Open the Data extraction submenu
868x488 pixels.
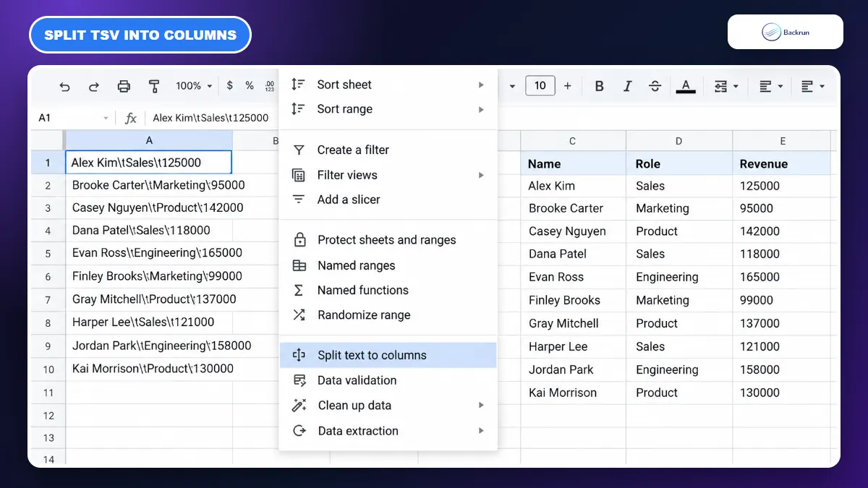388,431
